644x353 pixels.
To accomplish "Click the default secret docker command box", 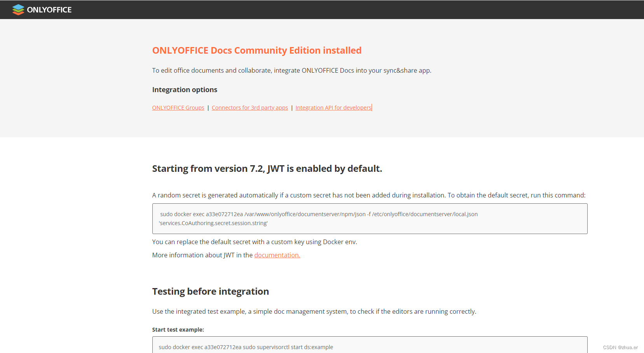I will tap(370, 218).
